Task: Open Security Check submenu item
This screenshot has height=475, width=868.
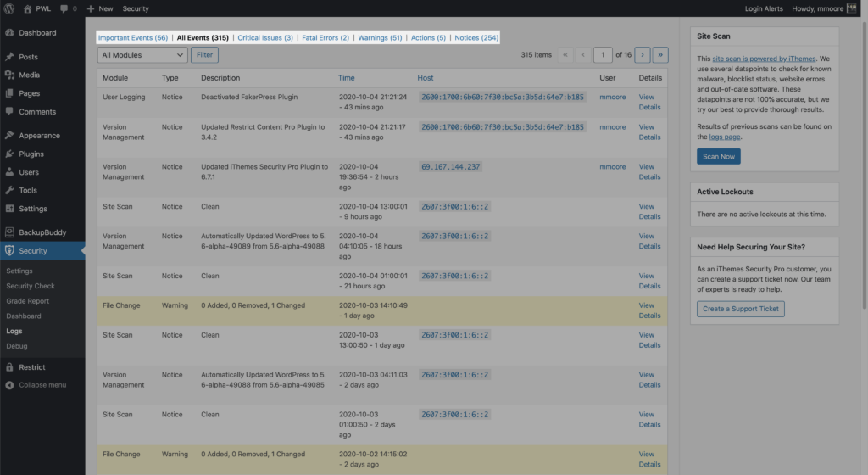Action: pos(31,286)
